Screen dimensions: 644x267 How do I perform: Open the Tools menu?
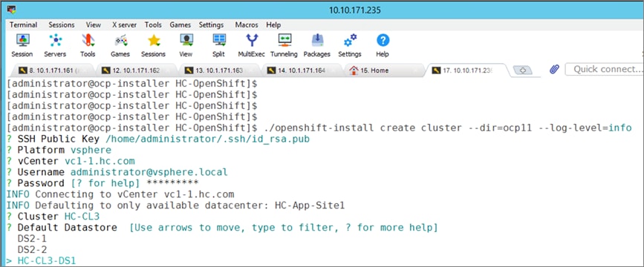pos(153,24)
